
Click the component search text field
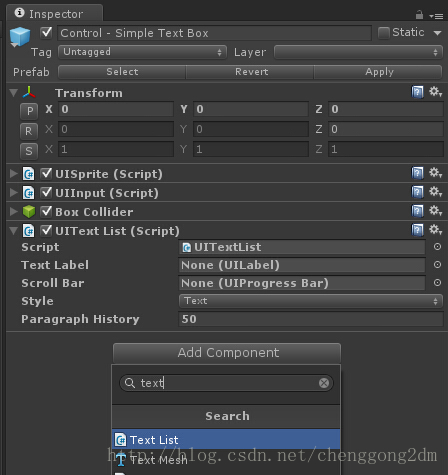click(x=226, y=383)
